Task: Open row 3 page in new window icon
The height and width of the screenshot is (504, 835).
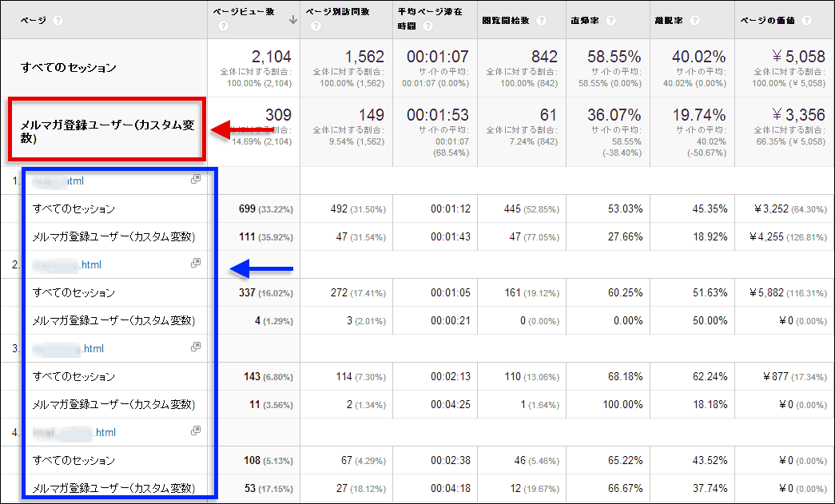Action: pyautogui.click(x=195, y=347)
